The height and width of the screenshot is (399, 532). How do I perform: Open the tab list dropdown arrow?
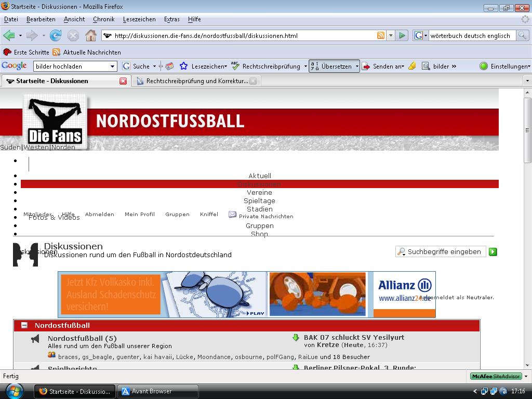tap(527, 81)
